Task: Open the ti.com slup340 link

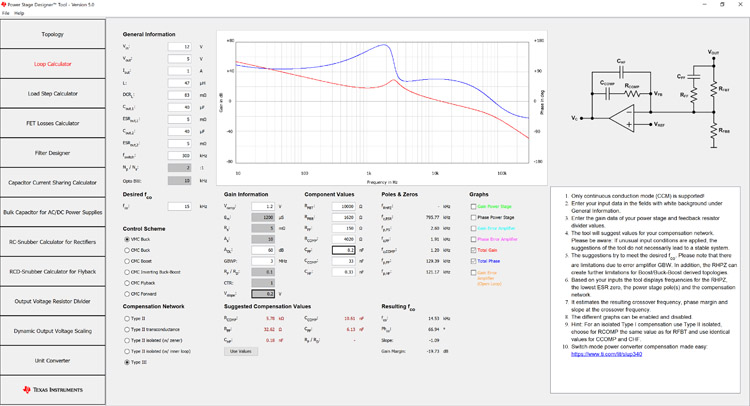Action: (607, 354)
